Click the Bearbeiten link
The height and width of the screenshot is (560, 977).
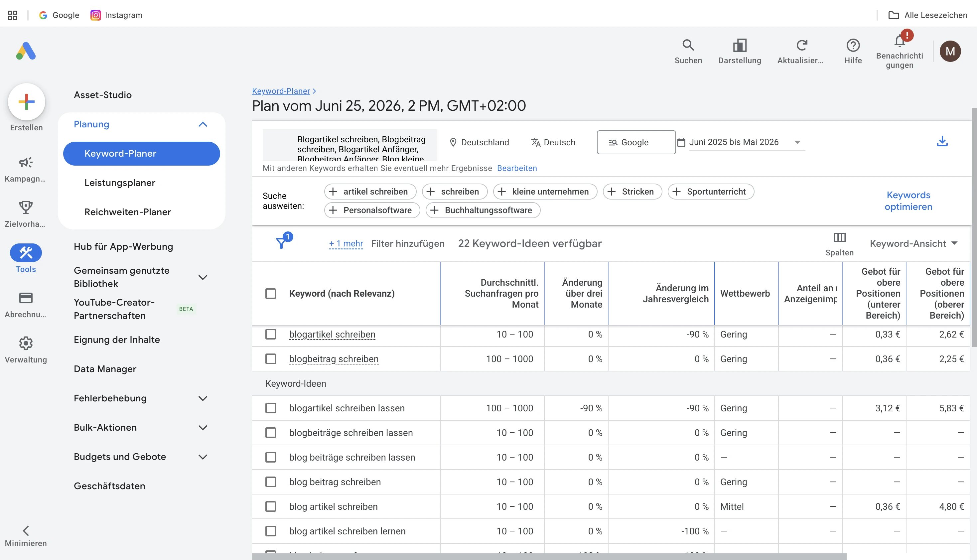[x=517, y=168]
